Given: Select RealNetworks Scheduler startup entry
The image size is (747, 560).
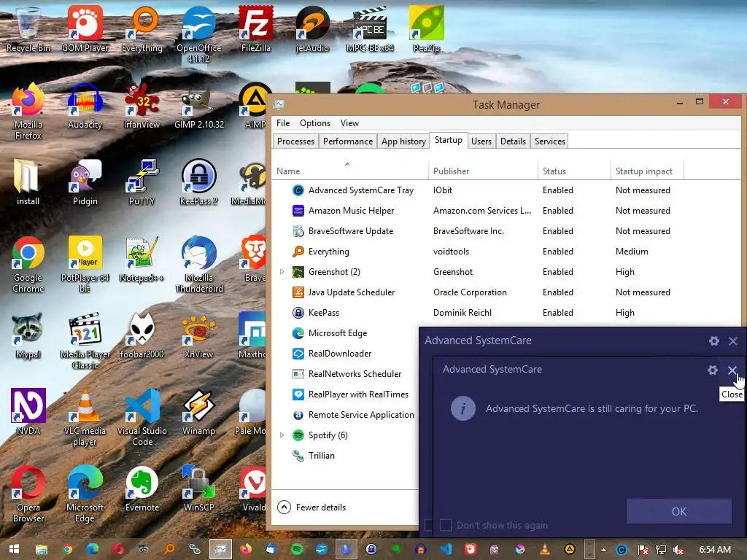Looking at the screenshot, I should point(345,374).
